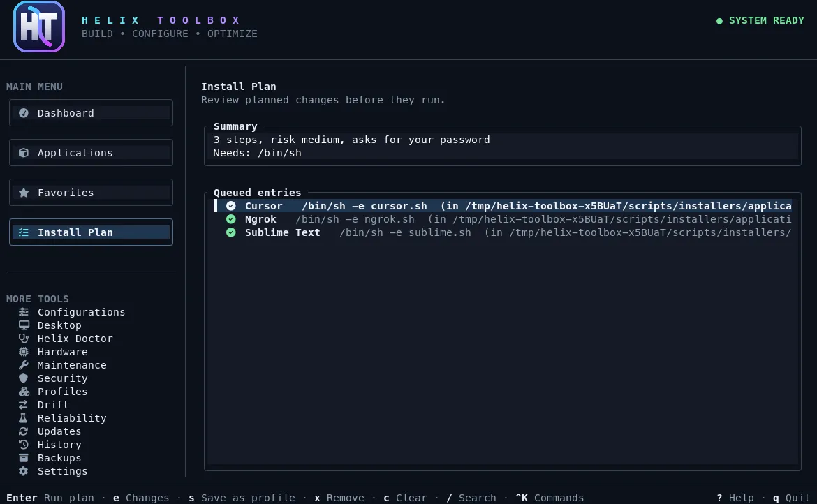Image resolution: width=817 pixels, height=504 pixels.
Task: Click the Favorites star icon
Action: 24,193
